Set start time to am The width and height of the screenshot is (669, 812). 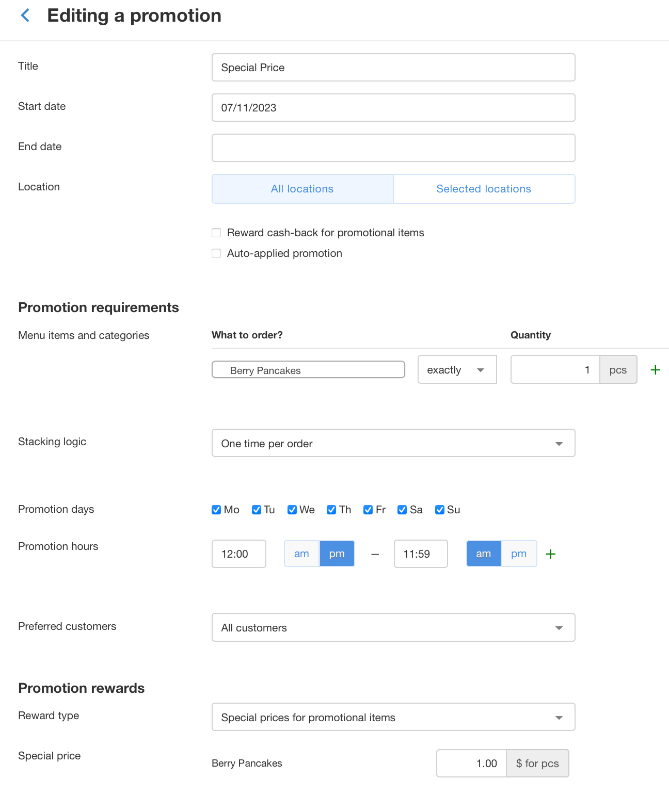(x=301, y=554)
